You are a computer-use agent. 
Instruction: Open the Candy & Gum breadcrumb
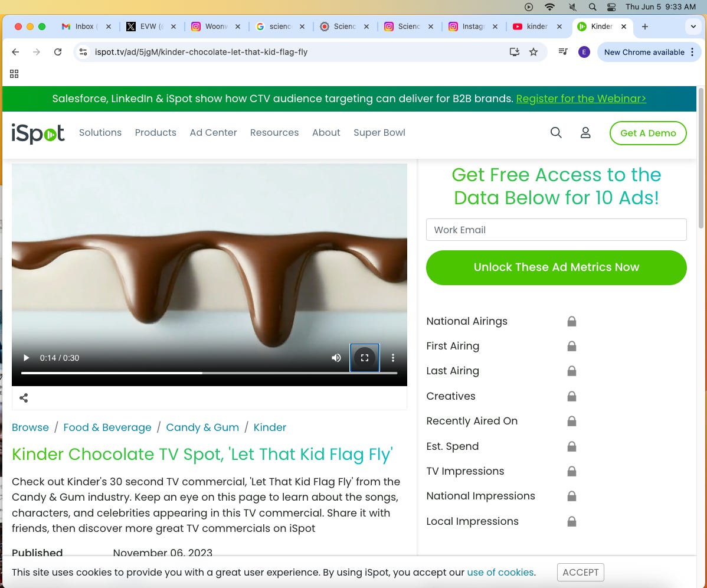pyautogui.click(x=202, y=427)
